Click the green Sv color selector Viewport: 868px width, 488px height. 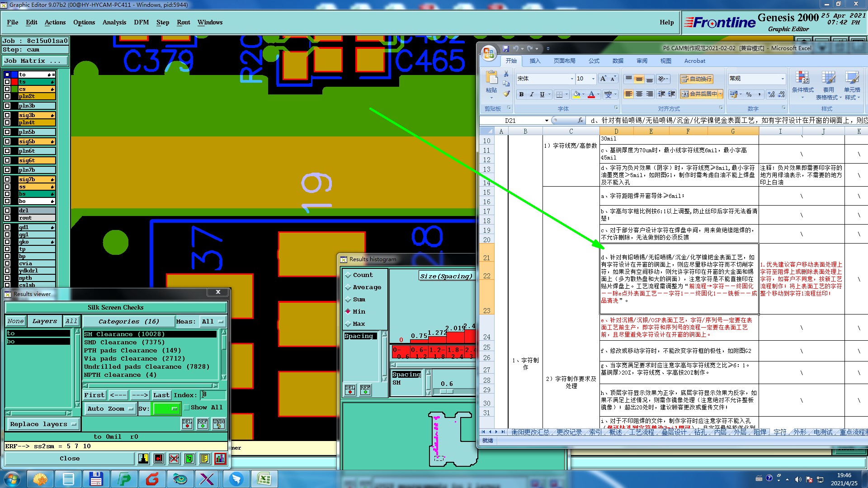(x=166, y=408)
